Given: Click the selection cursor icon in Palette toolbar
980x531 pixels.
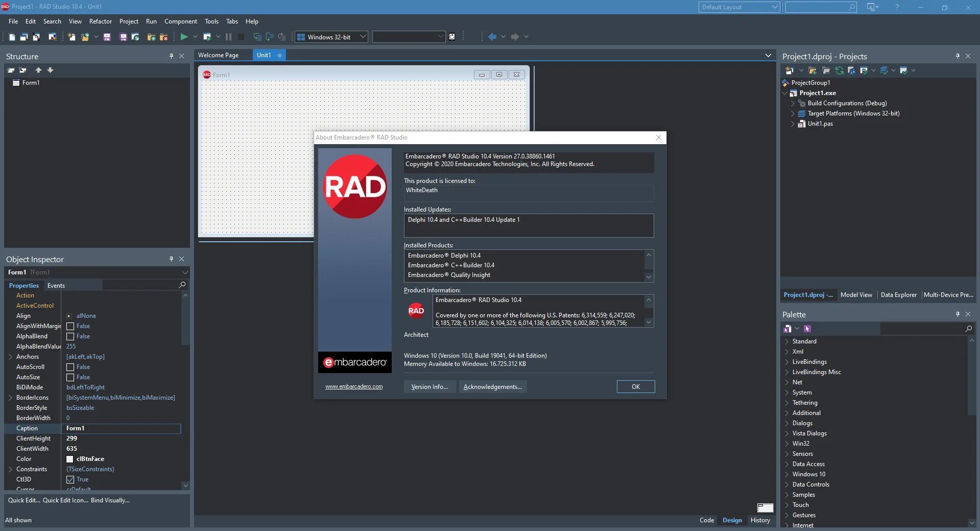Looking at the screenshot, I should pos(807,329).
